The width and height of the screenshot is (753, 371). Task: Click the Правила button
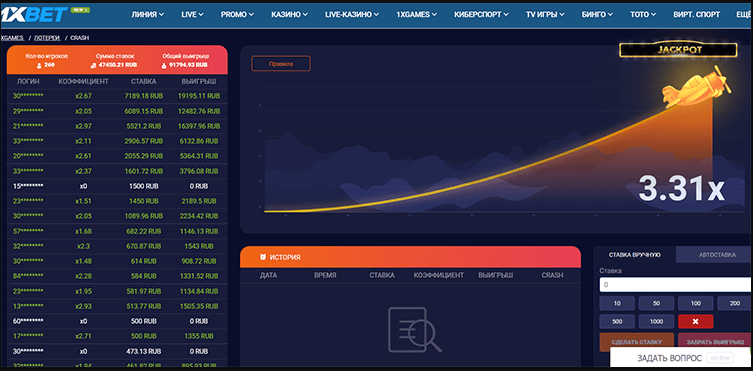point(281,63)
